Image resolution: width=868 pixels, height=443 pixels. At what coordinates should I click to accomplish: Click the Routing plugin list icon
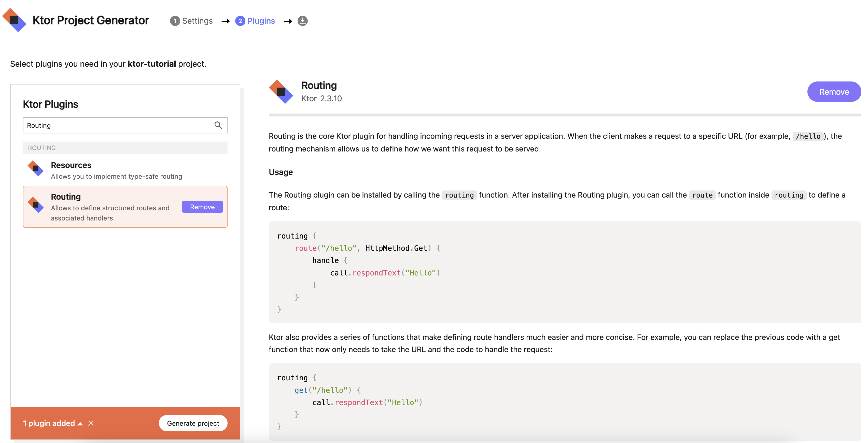click(x=35, y=205)
